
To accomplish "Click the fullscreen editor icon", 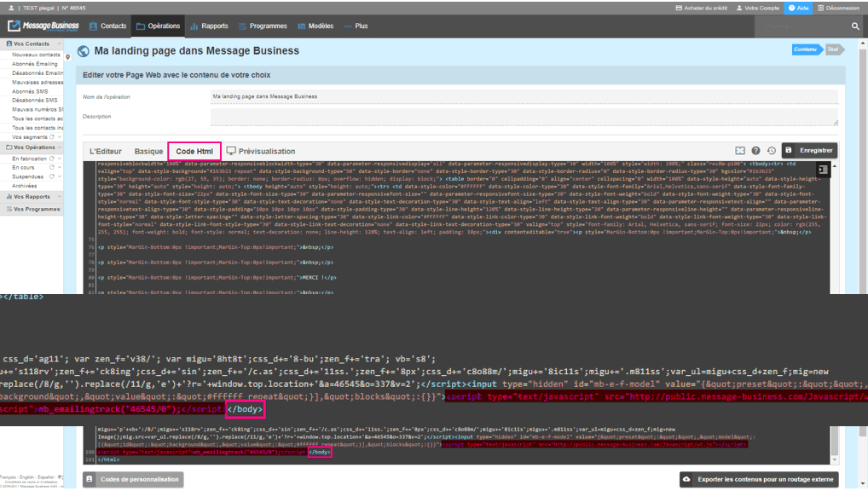I will [x=740, y=151].
